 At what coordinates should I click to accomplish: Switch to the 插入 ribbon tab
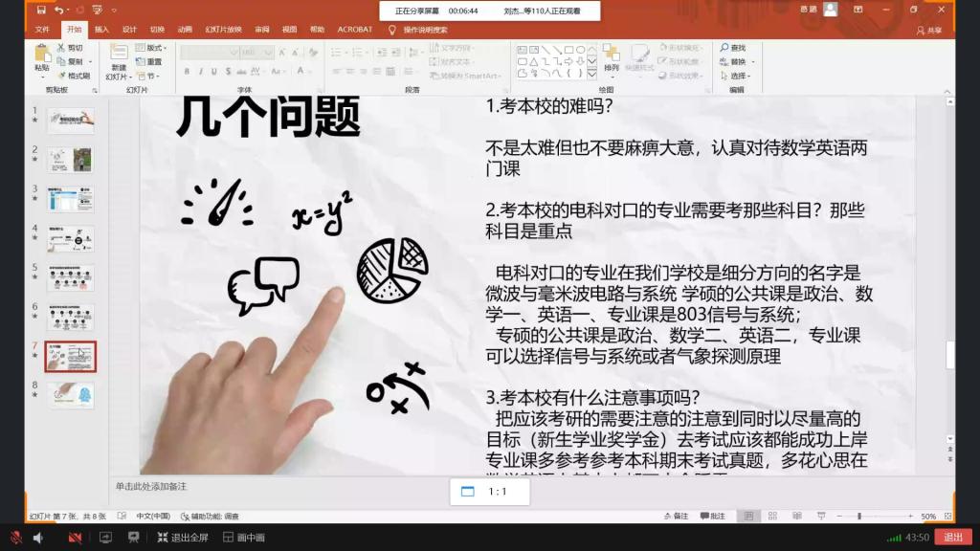point(102,29)
